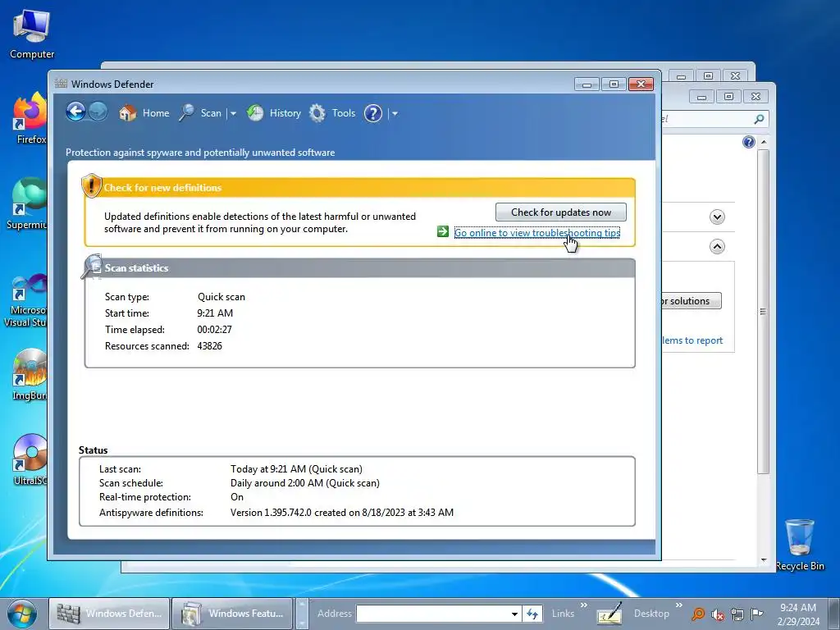The image size is (840, 630).
Task: Open the problems to report link
Action: (x=692, y=340)
